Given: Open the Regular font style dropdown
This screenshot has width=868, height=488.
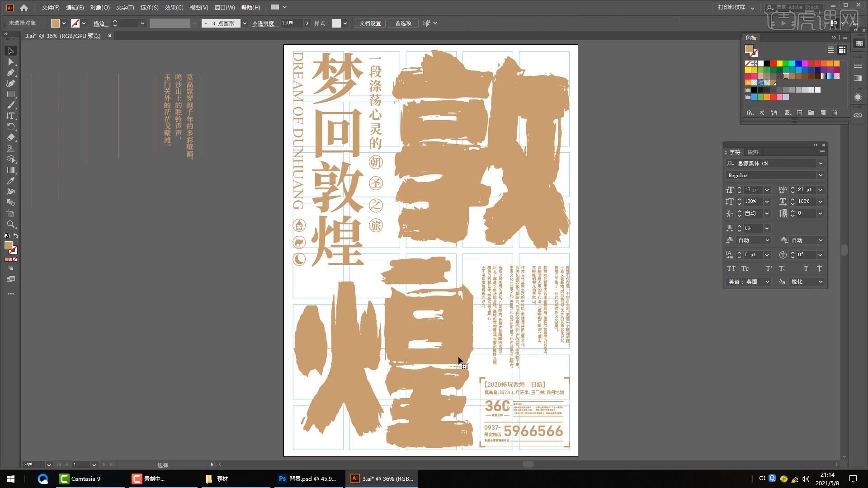Looking at the screenshot, I should pos(820,175).
